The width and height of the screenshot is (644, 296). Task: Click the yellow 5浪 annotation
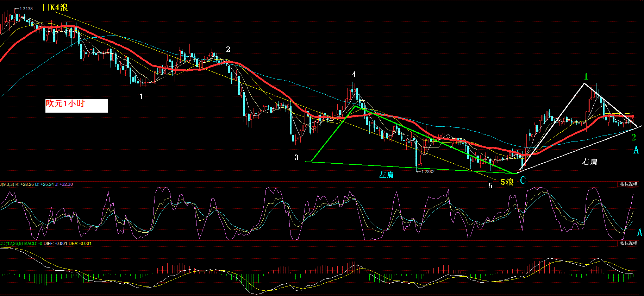pos(507,182)
